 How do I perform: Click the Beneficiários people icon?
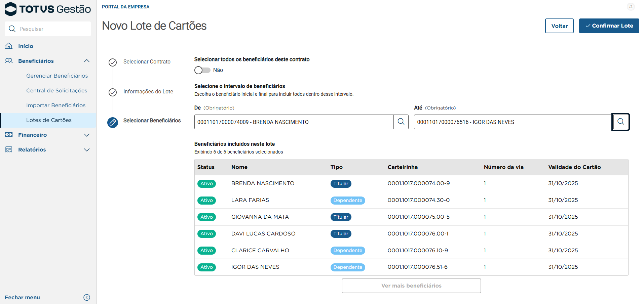(9, 61)
